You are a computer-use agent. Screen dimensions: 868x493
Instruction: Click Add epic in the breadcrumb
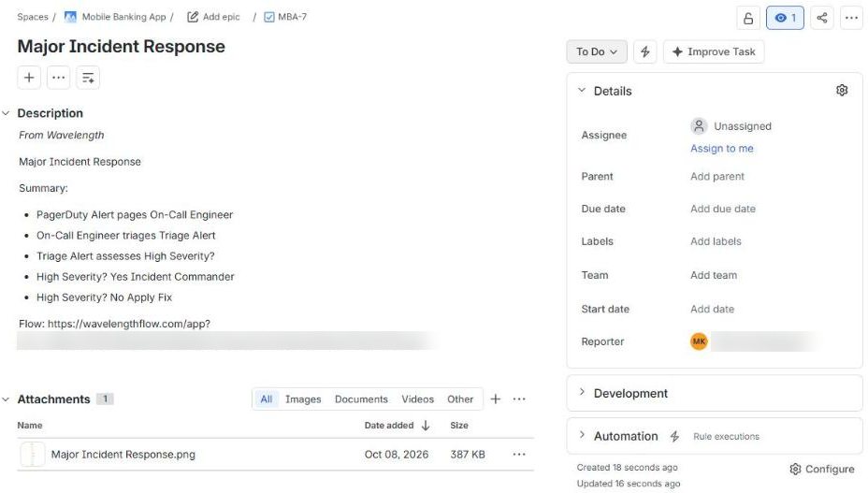[x=222, y=17]
